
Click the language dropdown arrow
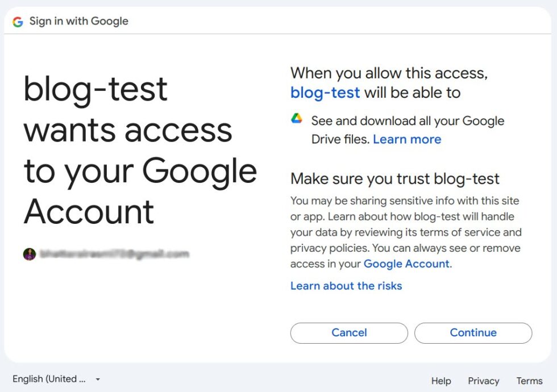click(x=97, y=378)
